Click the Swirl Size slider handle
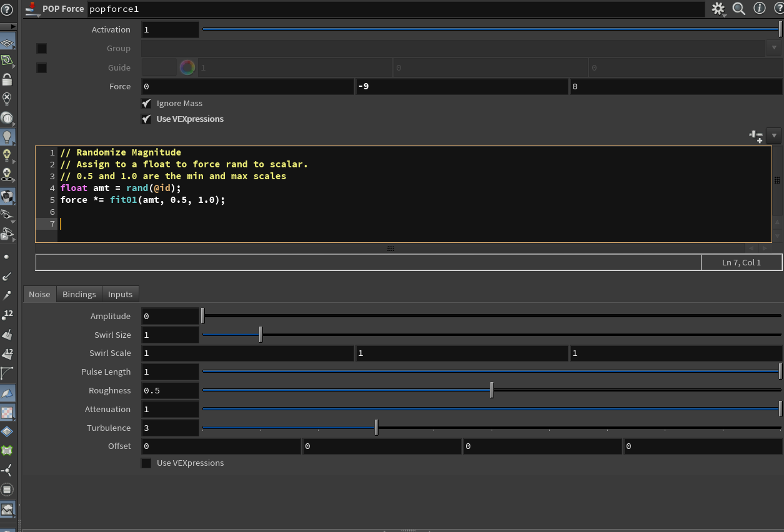 261,335
